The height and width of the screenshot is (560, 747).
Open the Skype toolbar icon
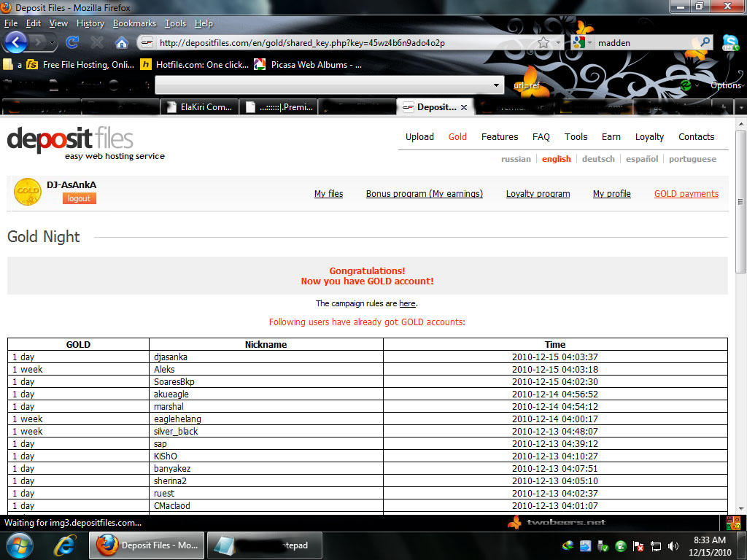pos(731,43)
